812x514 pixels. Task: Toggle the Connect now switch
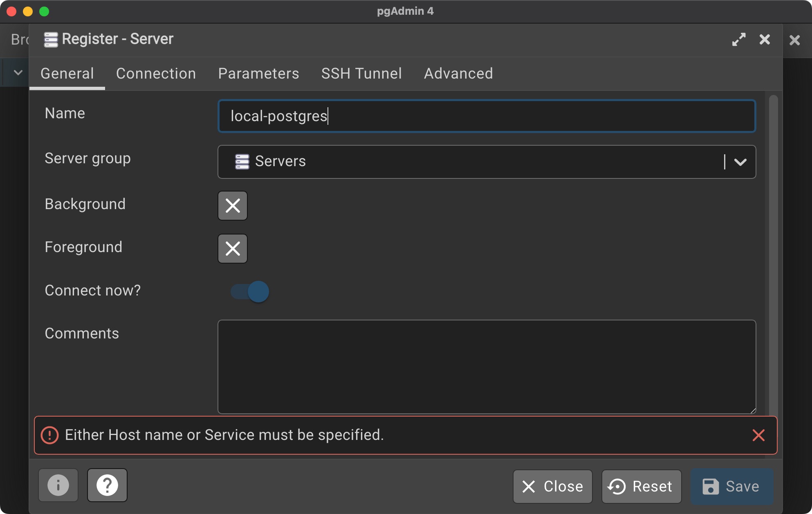250,291
